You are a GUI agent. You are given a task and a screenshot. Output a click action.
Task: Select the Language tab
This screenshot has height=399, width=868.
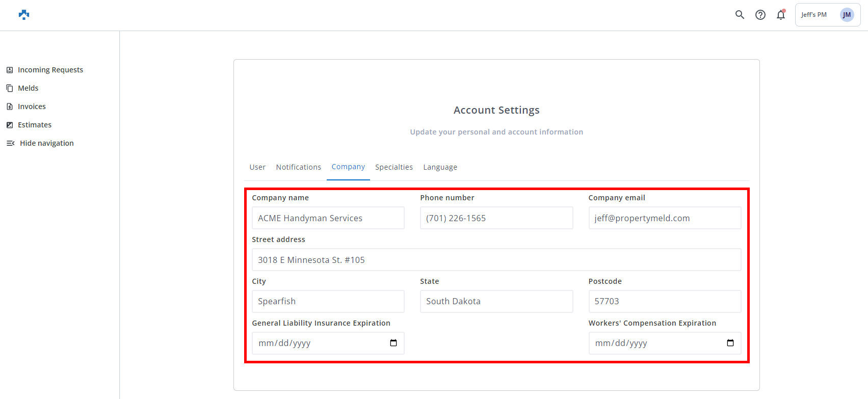pyautogui.click(x=440, y=167)
